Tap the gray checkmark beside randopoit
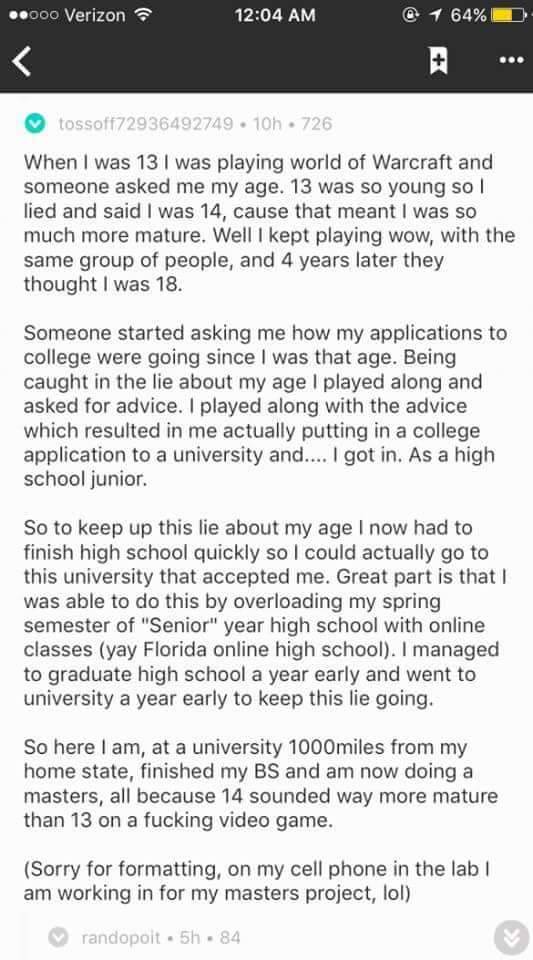 59,937
